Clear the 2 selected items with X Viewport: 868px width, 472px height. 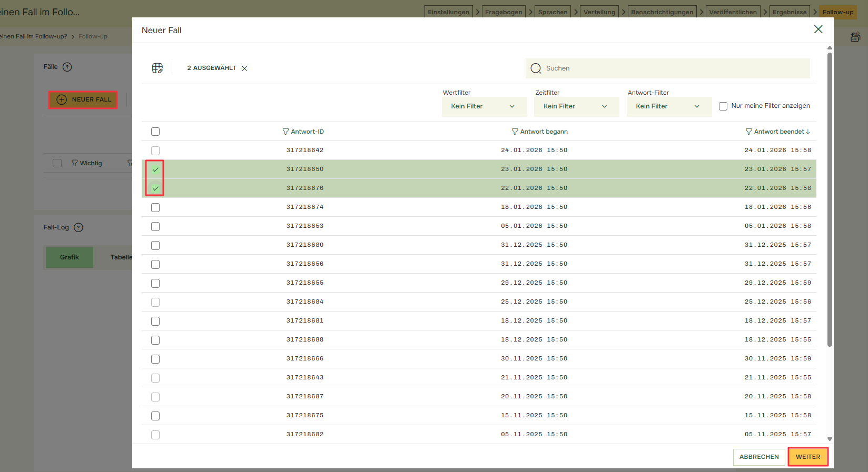(x=244, y=68)
